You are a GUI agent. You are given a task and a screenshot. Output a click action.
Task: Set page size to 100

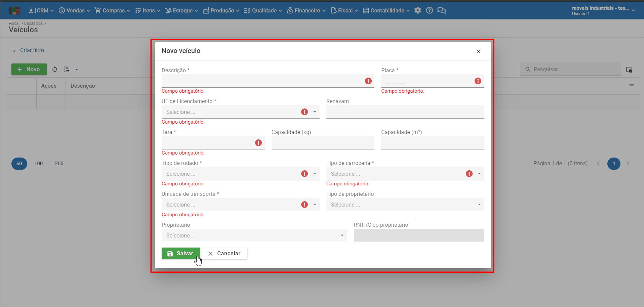click(x=39, y=164)
